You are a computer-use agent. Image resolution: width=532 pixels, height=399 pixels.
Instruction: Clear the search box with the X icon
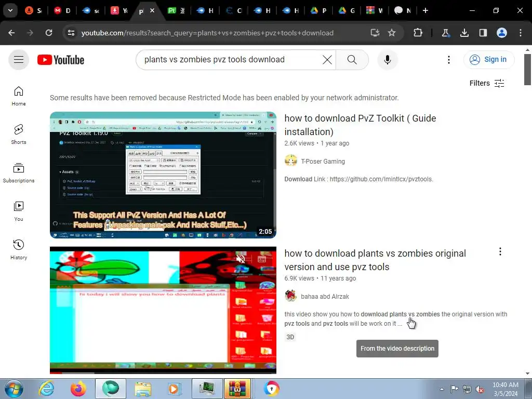[327, 60]
